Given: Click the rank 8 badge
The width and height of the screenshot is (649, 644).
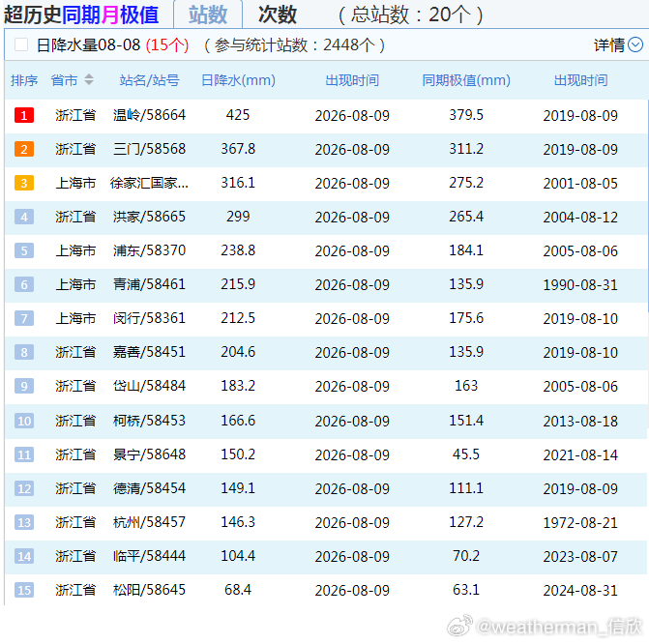Looking at the screenshot, I should coord(24,352).
